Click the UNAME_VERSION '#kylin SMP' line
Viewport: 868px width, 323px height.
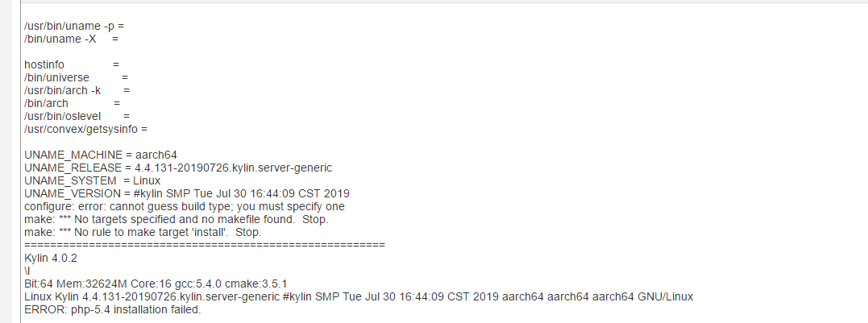click(x=186, y=193)
